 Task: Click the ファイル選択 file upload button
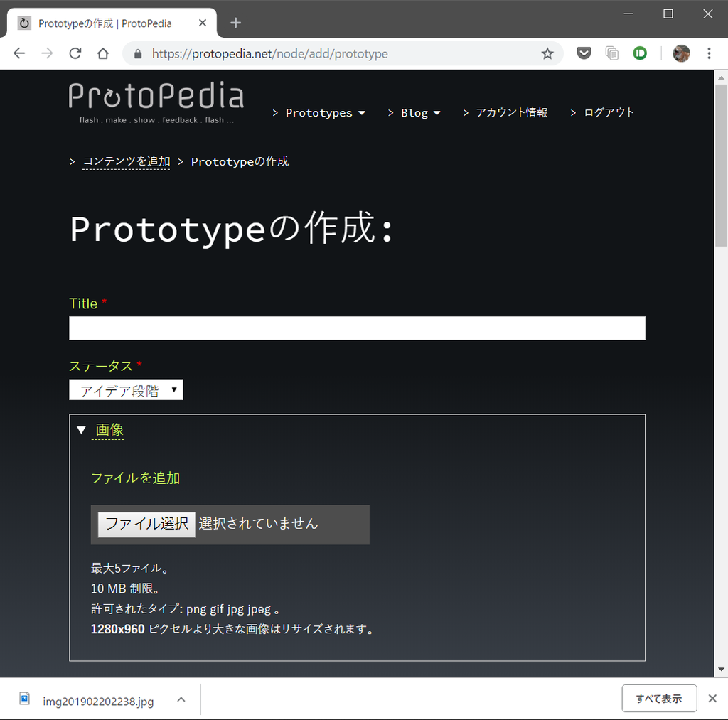point(146,524)
